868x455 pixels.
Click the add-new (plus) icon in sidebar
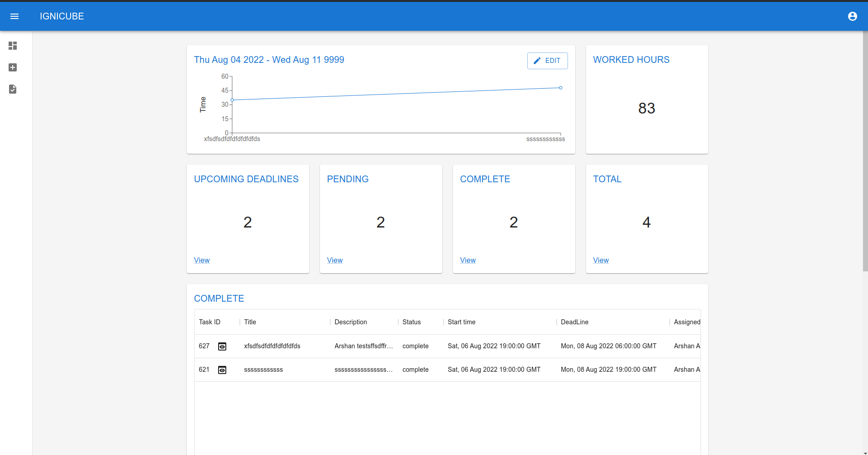click(13, 67)
